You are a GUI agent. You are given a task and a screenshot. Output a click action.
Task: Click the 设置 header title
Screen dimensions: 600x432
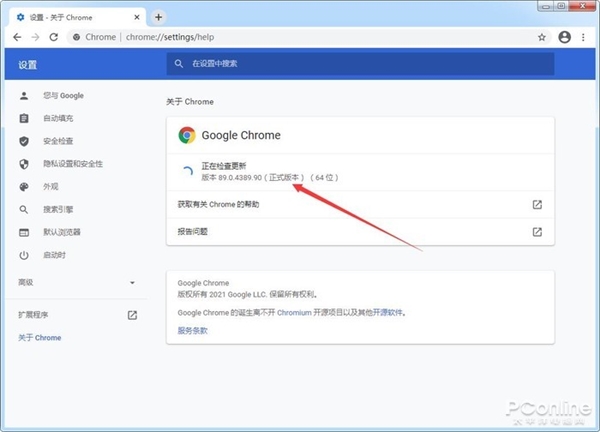(28, 65)
